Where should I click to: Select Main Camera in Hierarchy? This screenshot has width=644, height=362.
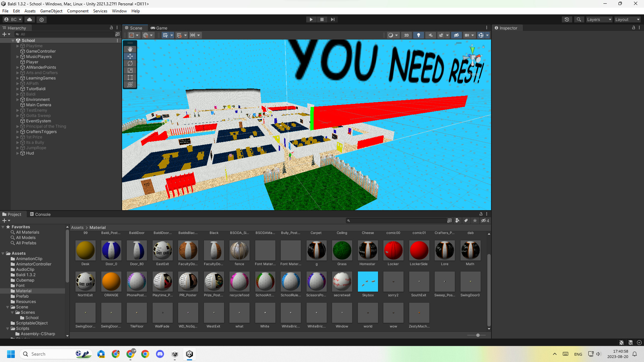tap(39, 105)
